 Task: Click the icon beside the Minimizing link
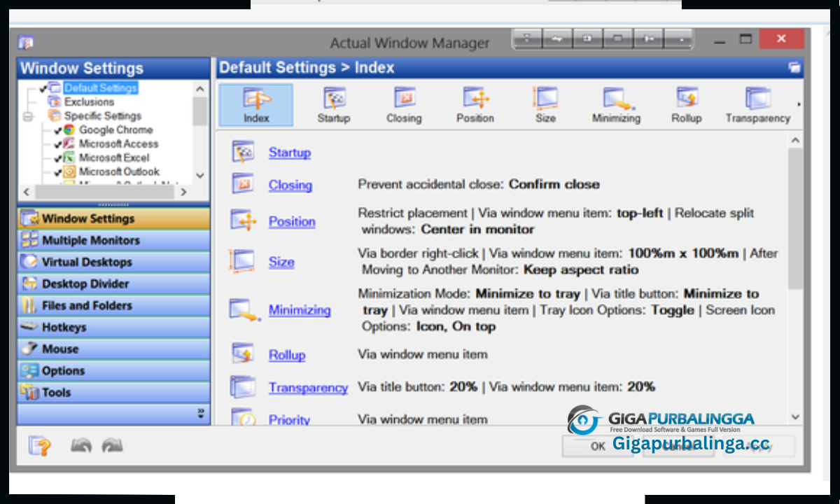click(245, 309)
